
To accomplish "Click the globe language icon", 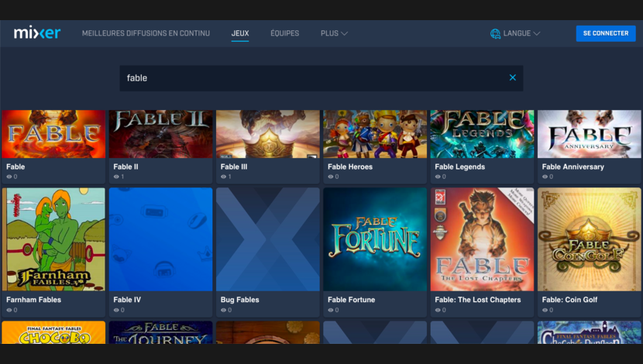I will (x=495, y=33).
